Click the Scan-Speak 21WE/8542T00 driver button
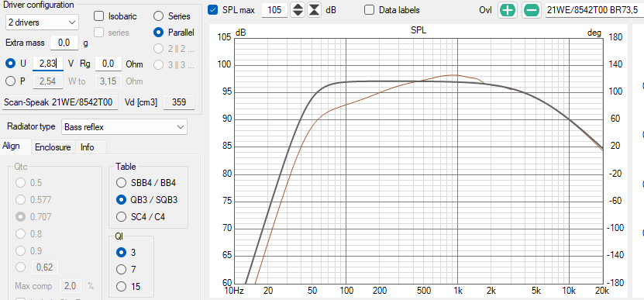 [x=60, y=102]
